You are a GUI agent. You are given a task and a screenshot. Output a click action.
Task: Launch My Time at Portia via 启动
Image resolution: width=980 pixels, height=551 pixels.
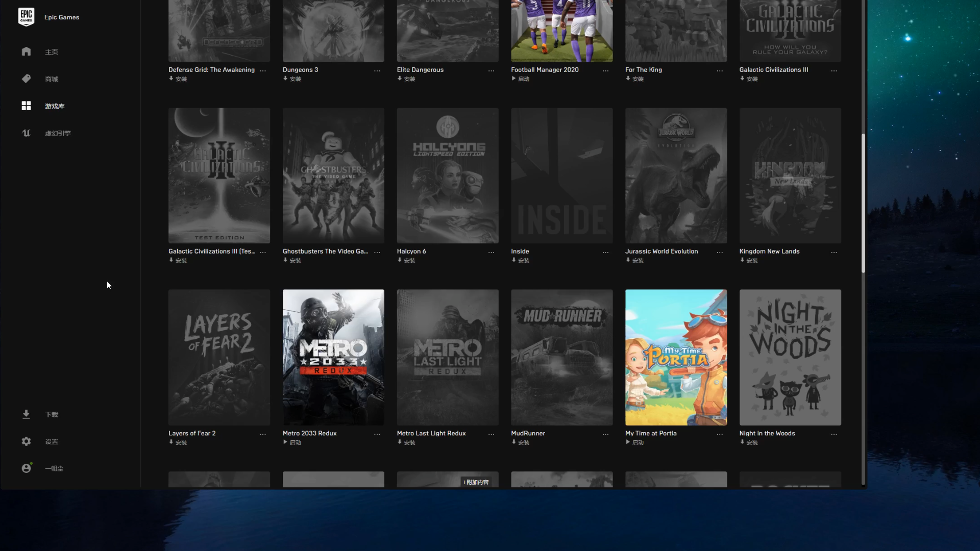coord(635,442)
